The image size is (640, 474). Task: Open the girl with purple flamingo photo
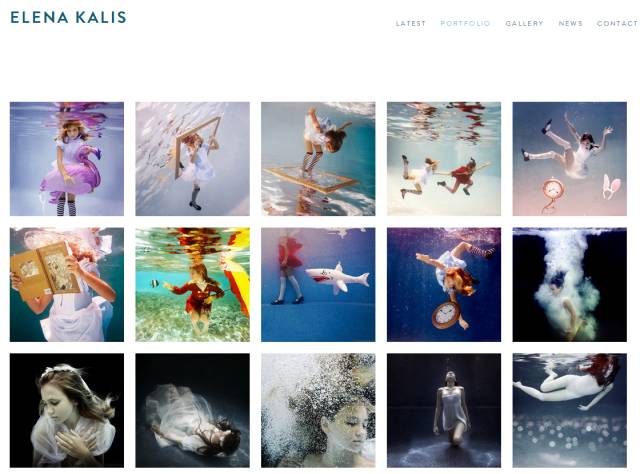[67, 159]
